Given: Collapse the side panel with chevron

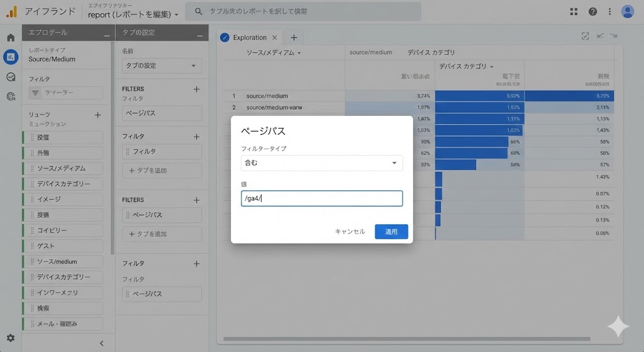Looking at the screenshot, I should (101, 343).
